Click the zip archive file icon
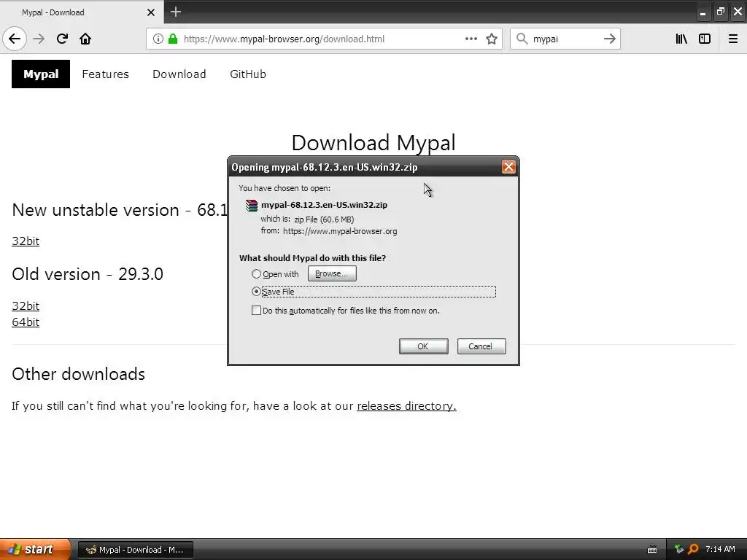Image resolution: width=747 pixels, height=560 pixels. click(x=251, y=205)
